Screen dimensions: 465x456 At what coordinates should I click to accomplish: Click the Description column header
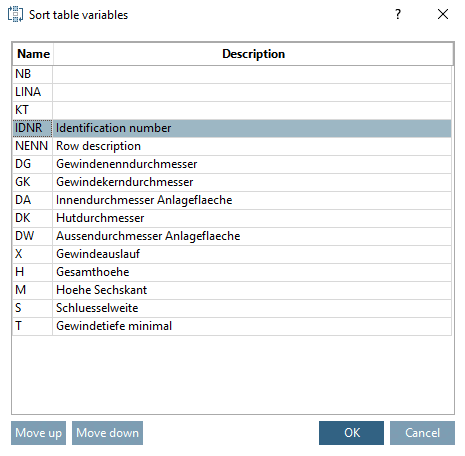tap(253, 54)
